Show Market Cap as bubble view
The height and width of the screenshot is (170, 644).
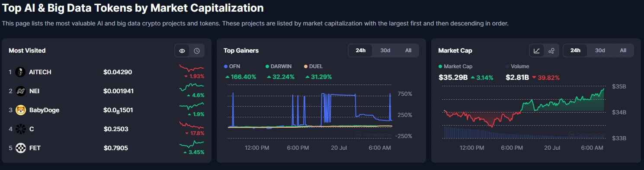pyautogui.click(x=551, y=51)
